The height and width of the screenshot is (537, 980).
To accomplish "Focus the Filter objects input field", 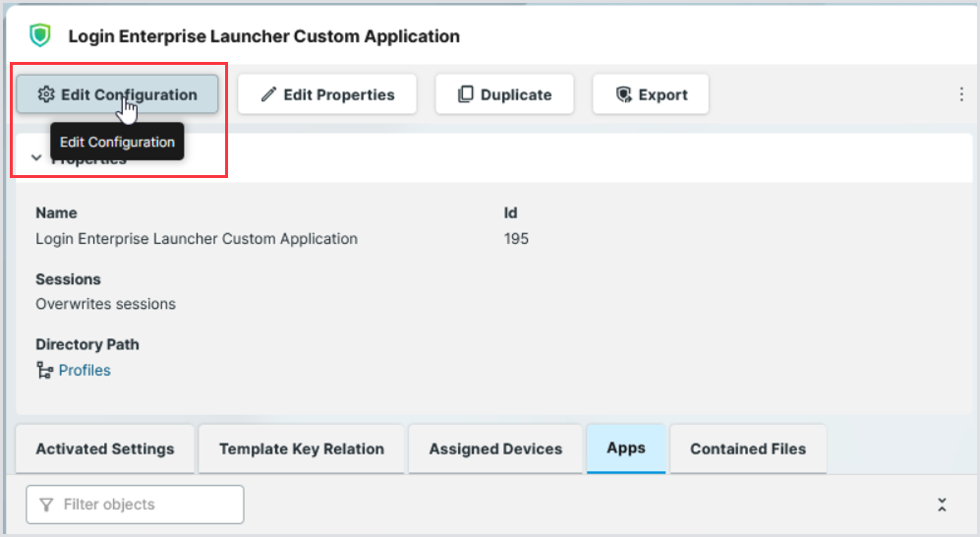I will [147, 505].
